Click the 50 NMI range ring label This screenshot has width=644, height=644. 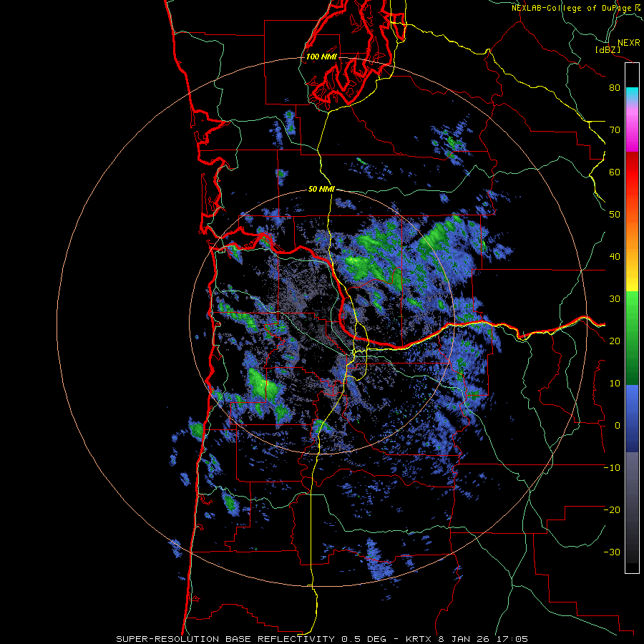point(321,190)
